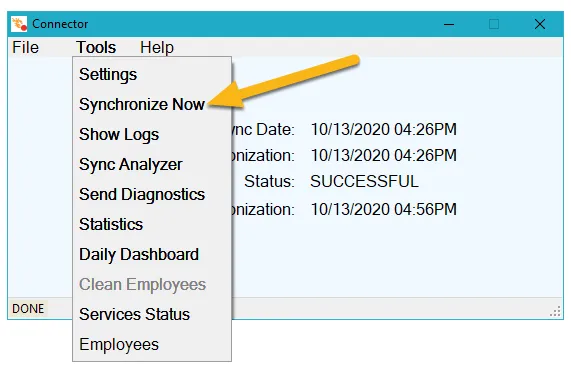
Task: Click the Connector app icon in title bar
Action: click(x=19, y=24)
